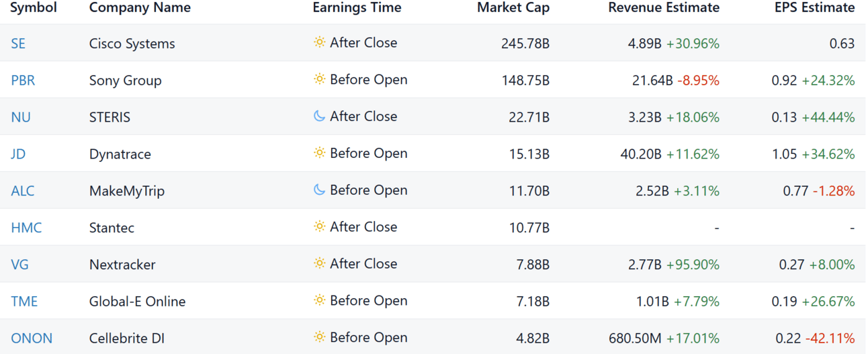Click the EPS Estimate column header
This screenshot has height=354, width=868.
pos(814,8)
